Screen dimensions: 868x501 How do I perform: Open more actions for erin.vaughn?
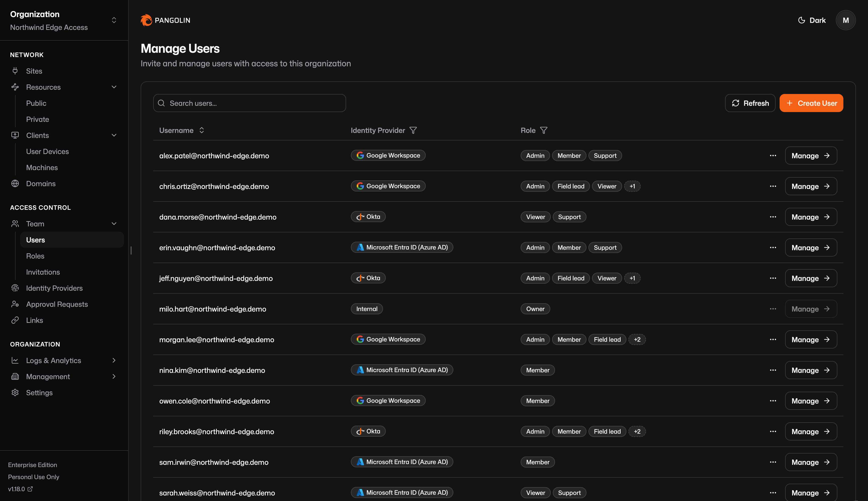[773, 247]
